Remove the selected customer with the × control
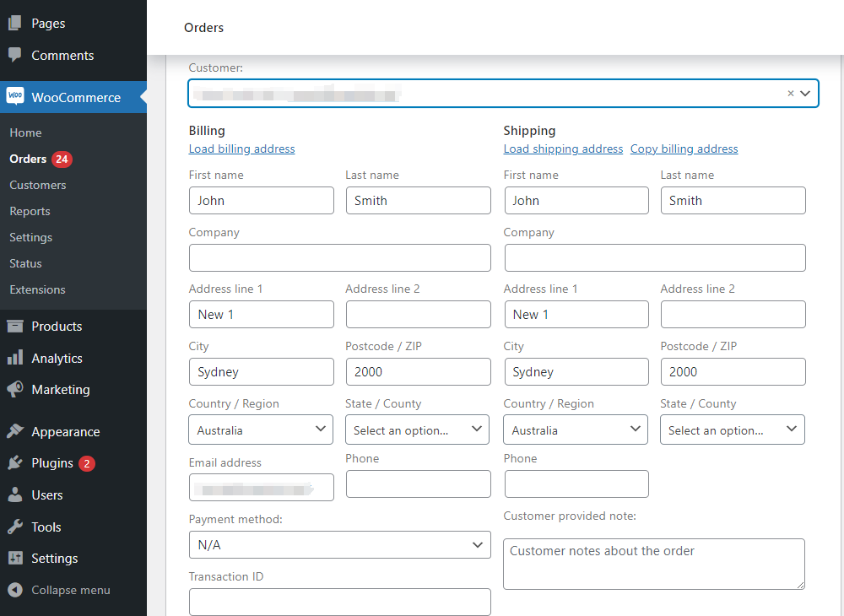 pos(789,93)
